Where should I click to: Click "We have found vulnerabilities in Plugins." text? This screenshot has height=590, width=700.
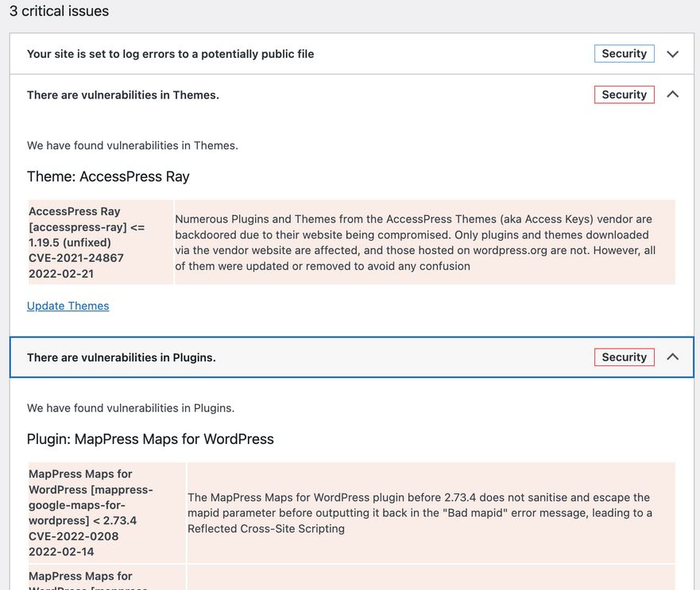click(x=130, y=408)
